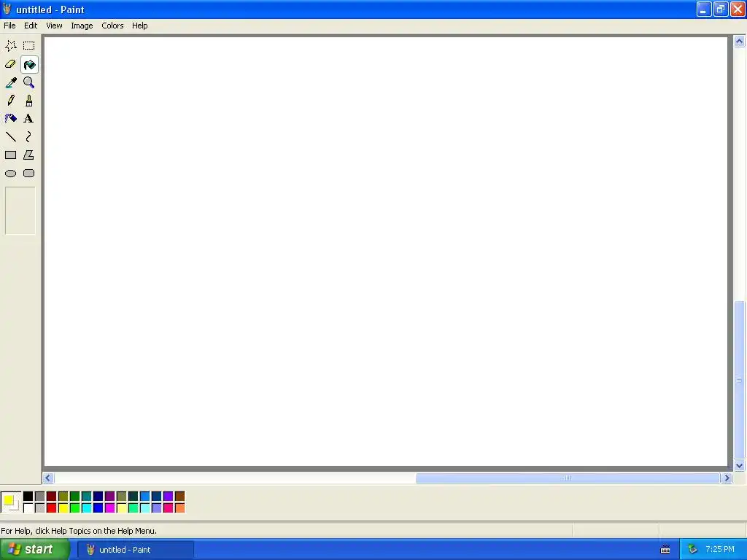Select the olive color swatch

[x=63, y=496]
